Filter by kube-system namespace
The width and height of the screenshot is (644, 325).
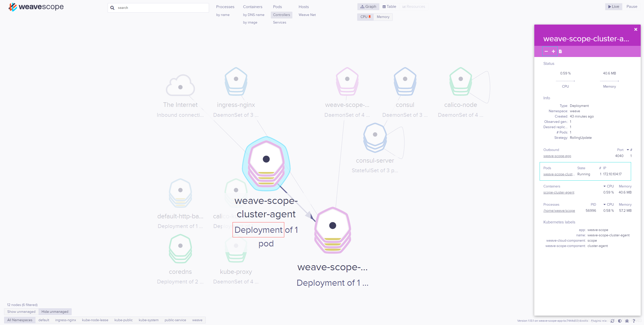click(148, 320)
